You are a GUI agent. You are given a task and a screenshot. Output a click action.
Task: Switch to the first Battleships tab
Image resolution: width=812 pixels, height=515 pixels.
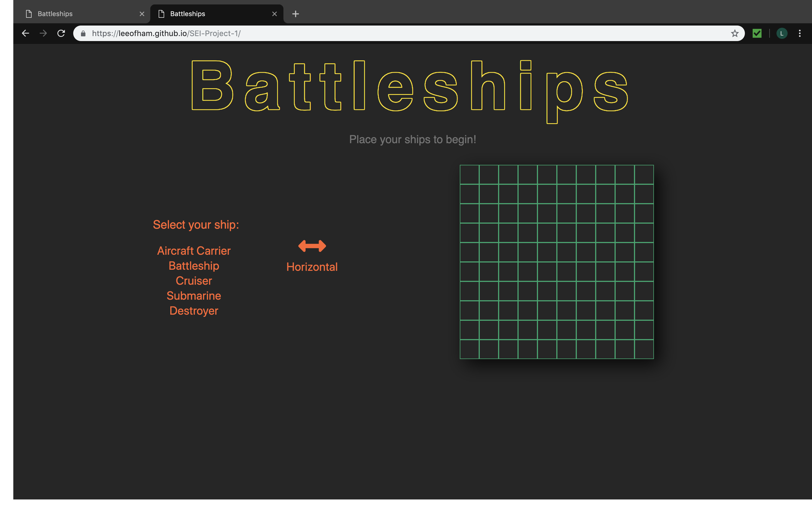point(81,14)
